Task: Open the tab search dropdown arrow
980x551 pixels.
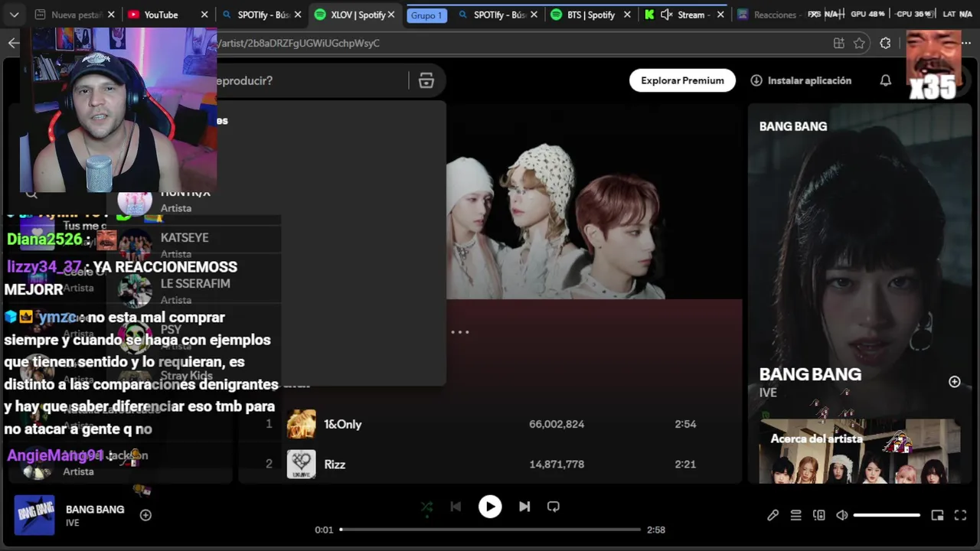Action: tap(14, 15)
